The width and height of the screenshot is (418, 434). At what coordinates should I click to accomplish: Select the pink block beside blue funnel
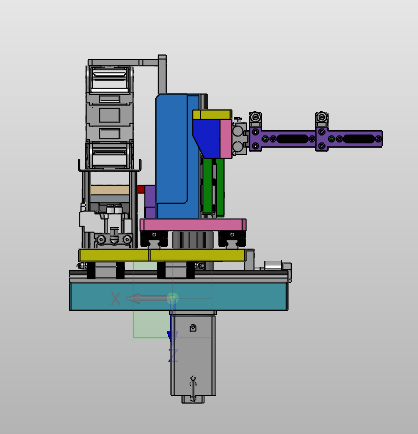[x=226, y=139]
